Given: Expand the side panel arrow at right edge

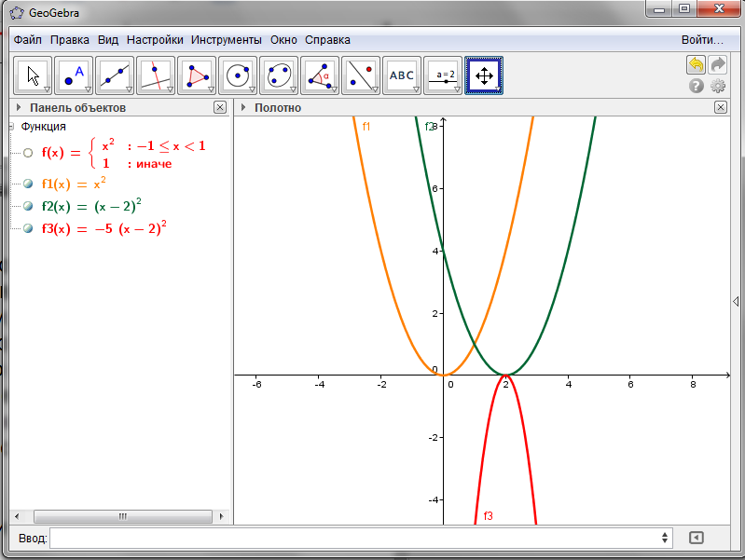Looking at the screenshot, I should pyautogui.click(x=736, y=301).
